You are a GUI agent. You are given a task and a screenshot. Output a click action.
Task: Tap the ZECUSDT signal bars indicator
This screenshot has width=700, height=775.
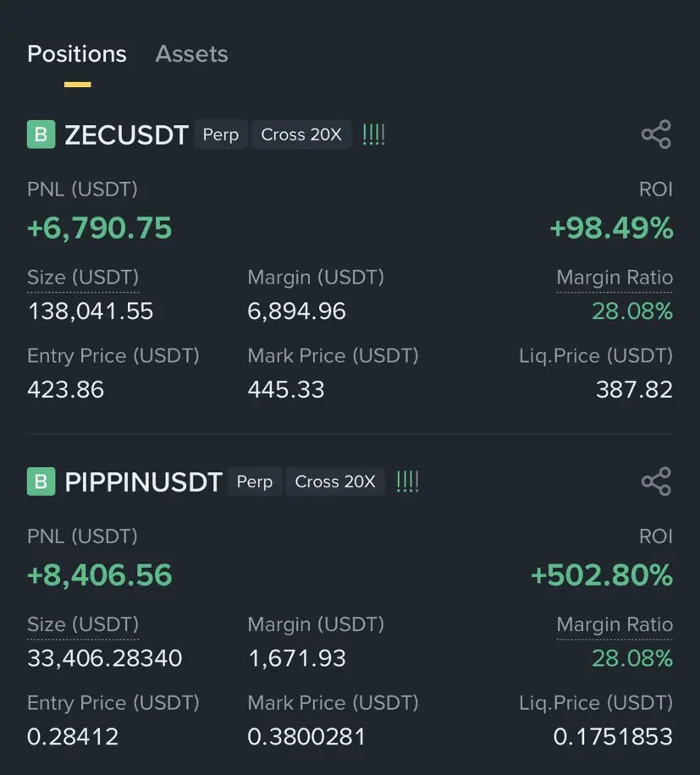373,135
